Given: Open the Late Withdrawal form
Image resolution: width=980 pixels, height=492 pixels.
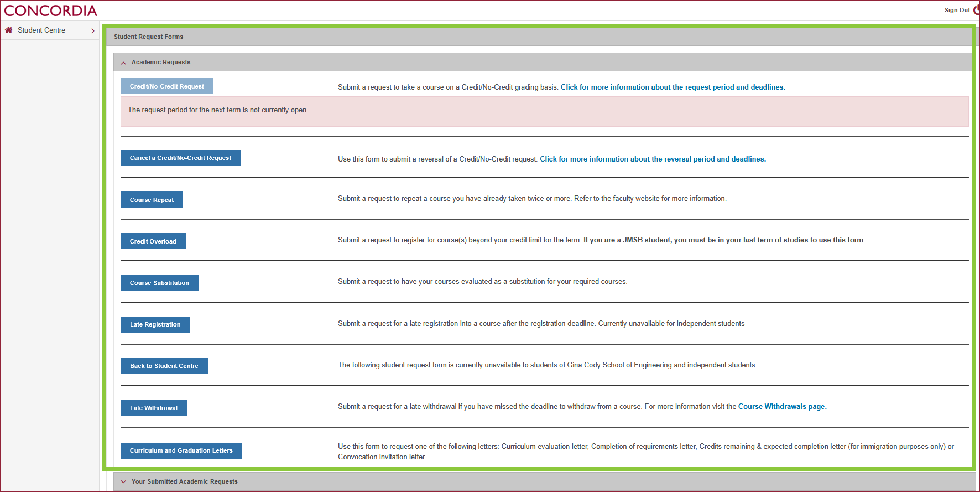Looking at the screenshot, I should point(154,408).
